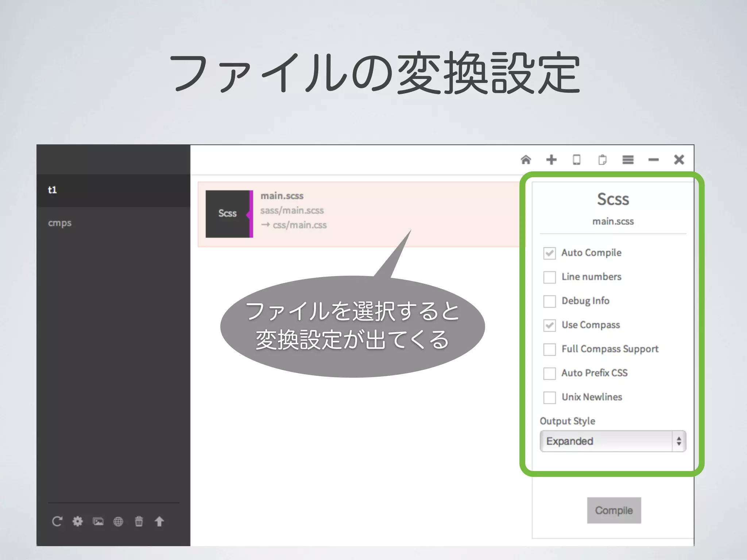Click the upload arrow icon
747x560 pixels.
tap(159, 521)
